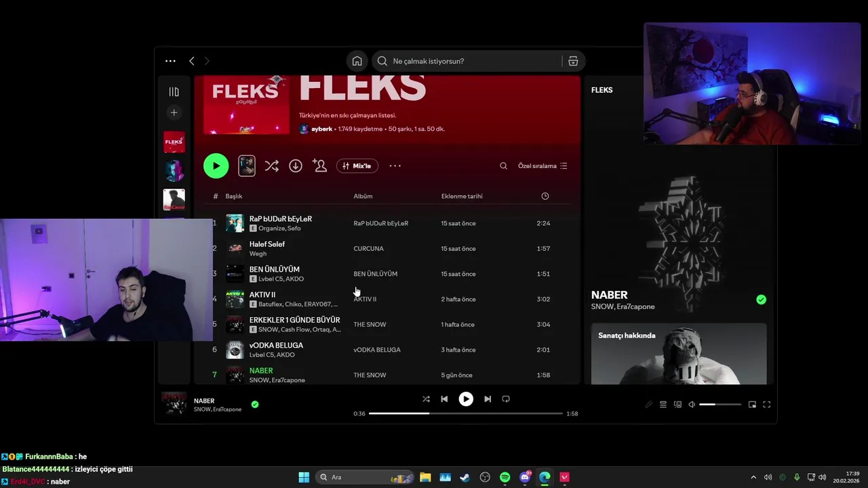Seek on the song progress bar
Image resolution: width=868 pixels, height=488 pixels.
(466, 413)
